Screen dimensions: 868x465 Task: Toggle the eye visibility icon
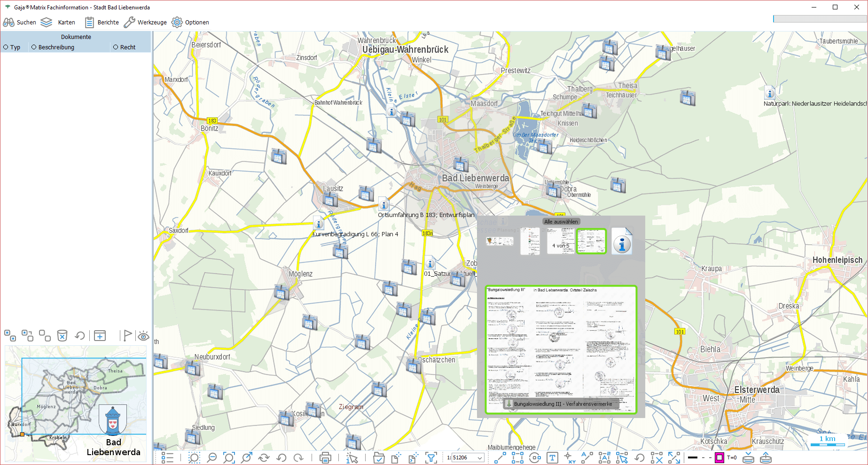[143, 336]
